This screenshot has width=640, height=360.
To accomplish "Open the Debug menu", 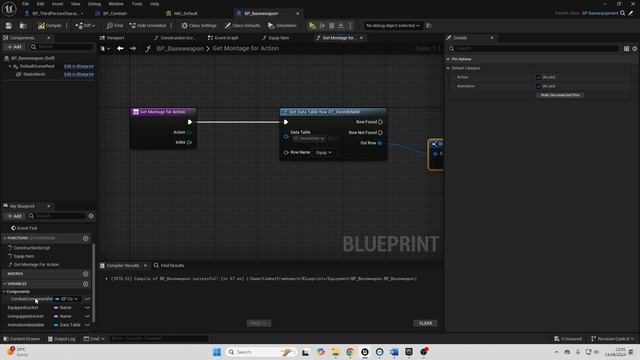I will pyautogui.click(x=94, y=4).
